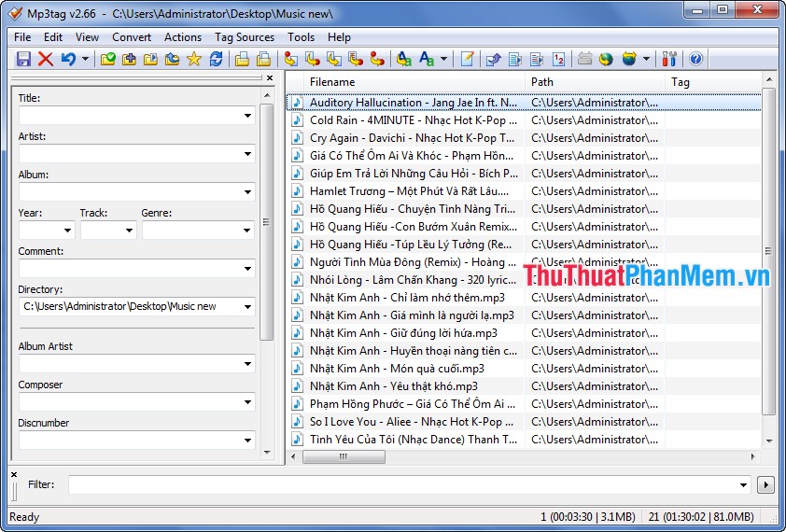Click the Auto-numbering wizard icon
This screenshot has width=786, height=532.
558,59
